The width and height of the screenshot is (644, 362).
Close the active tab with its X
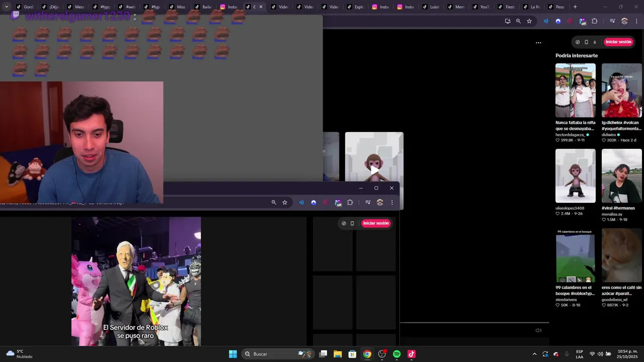coord(261,7)
